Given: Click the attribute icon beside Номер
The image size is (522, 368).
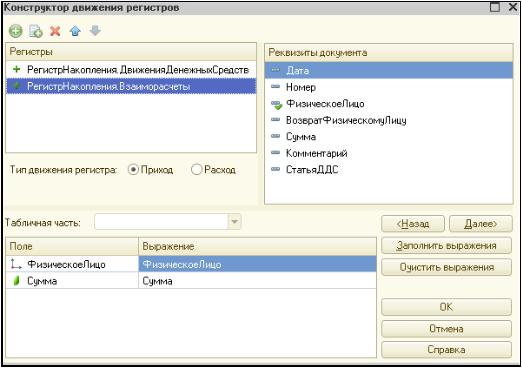Looking at the screenshot, I should point(275,87).
